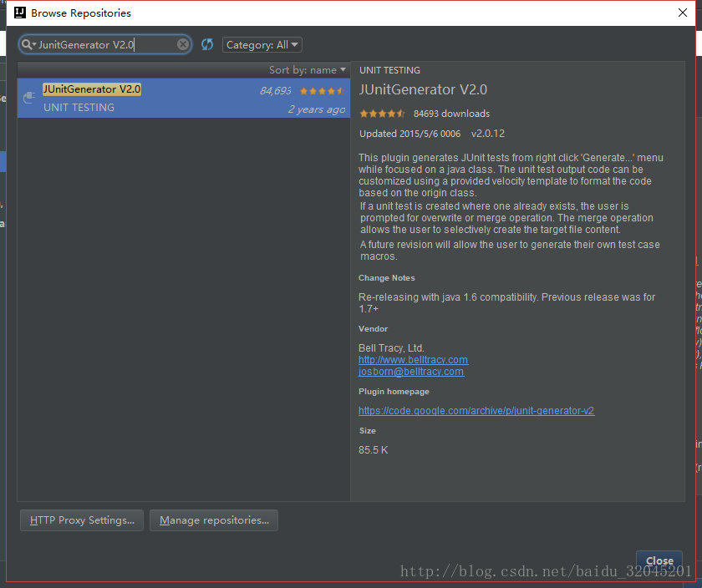Click the '84,693' download count in list
The image size is (702, 588).
(275, 91)
